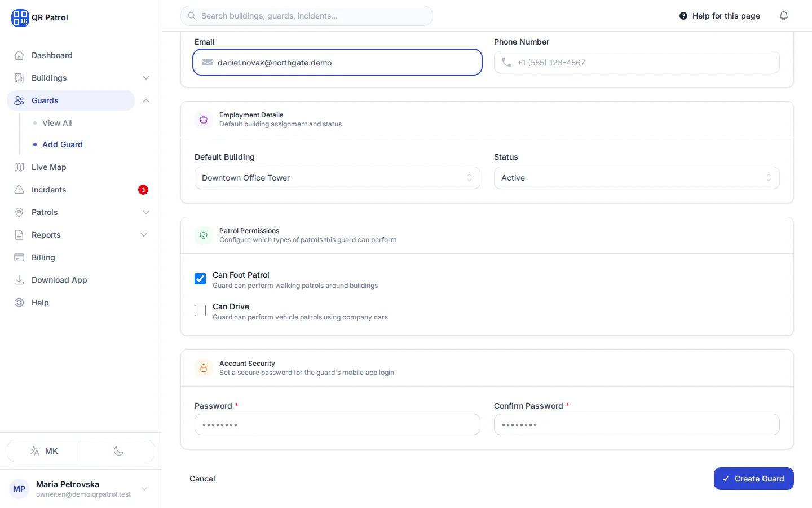The height and width of the screenshot is (508, 812).
Task: Uncheck the Can Foot Patrol checkbox
Action: 200,279
